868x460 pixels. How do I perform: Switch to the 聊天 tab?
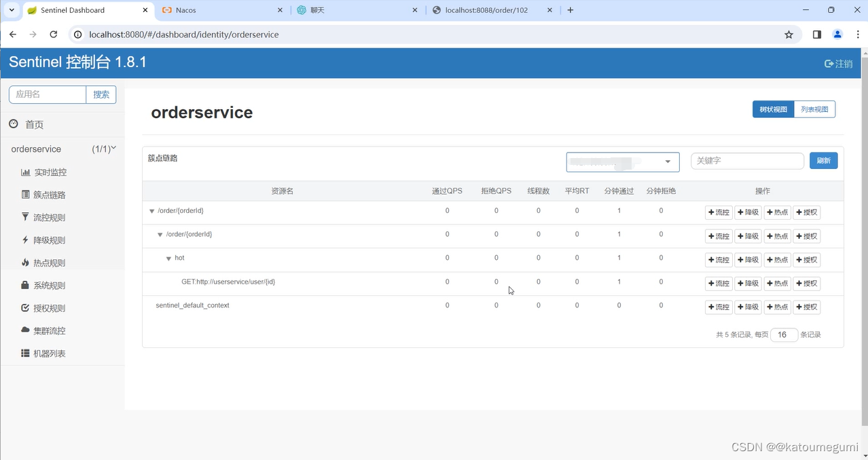357,10
